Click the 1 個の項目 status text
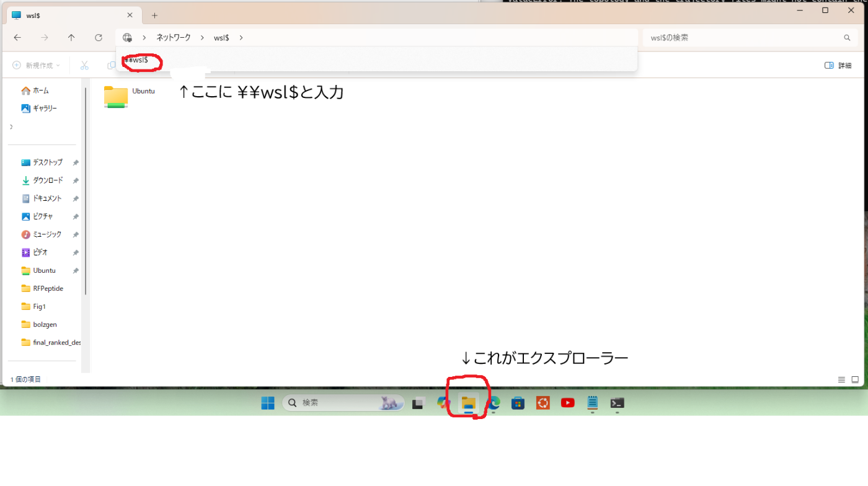The image size is (868, 486). point(25,379)
